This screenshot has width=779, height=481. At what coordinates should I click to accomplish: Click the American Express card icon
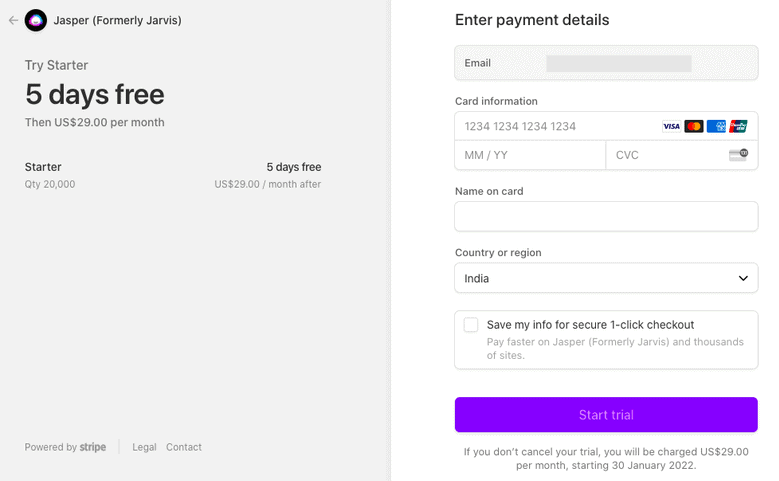click(x=716, y=127)
